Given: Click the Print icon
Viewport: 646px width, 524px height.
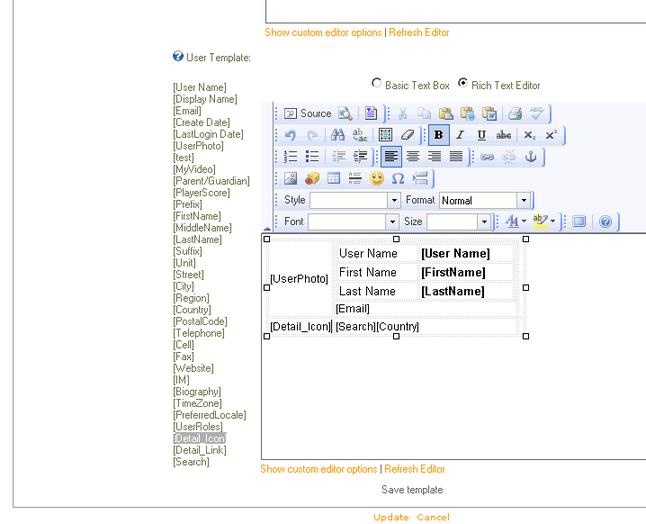Looking at the screenshot, I should [x=515, y=113].
